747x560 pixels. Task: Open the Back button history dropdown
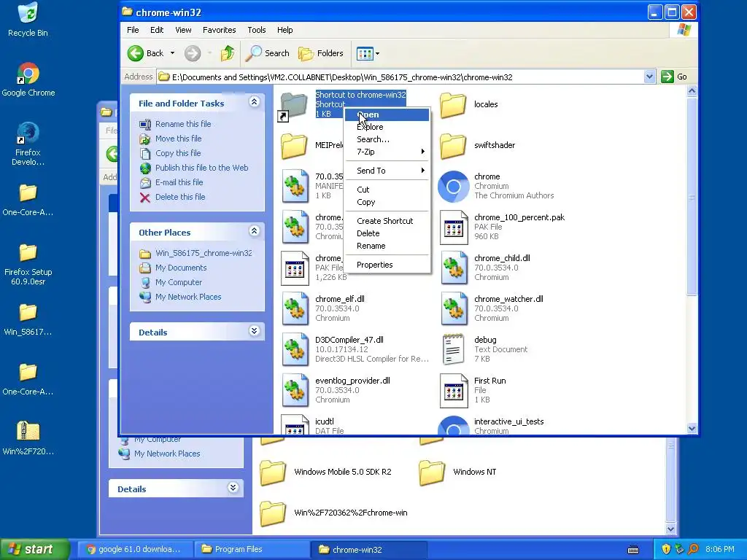(172, 53)
